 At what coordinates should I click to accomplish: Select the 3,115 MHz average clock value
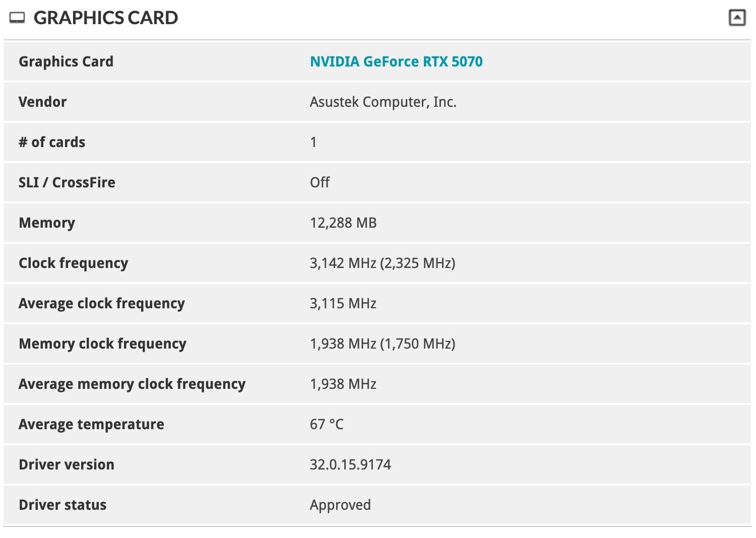343,303
